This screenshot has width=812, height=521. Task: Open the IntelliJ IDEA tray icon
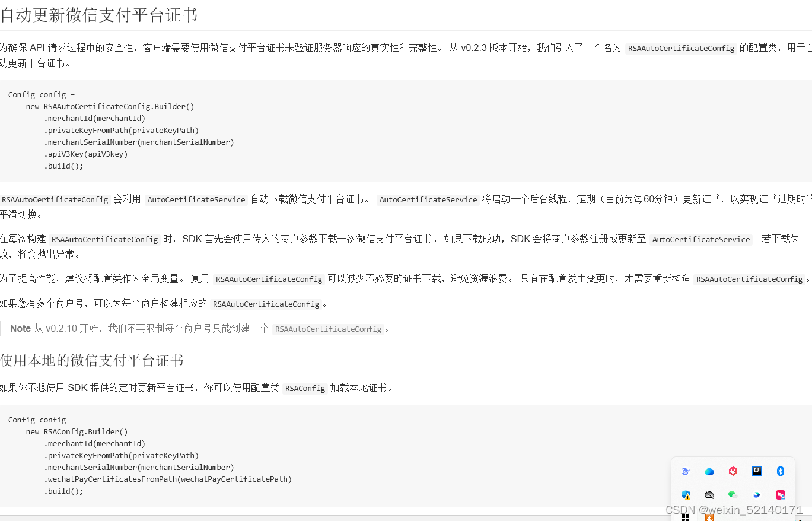757,471
